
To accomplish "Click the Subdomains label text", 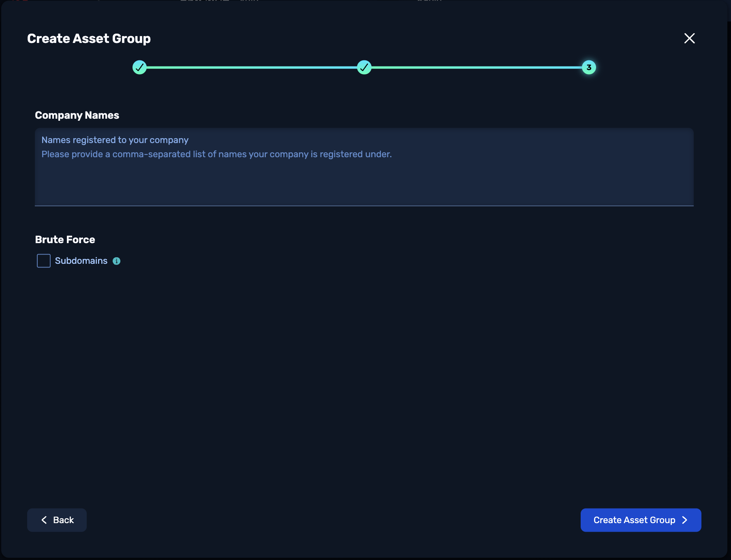I will click(81, 261).
